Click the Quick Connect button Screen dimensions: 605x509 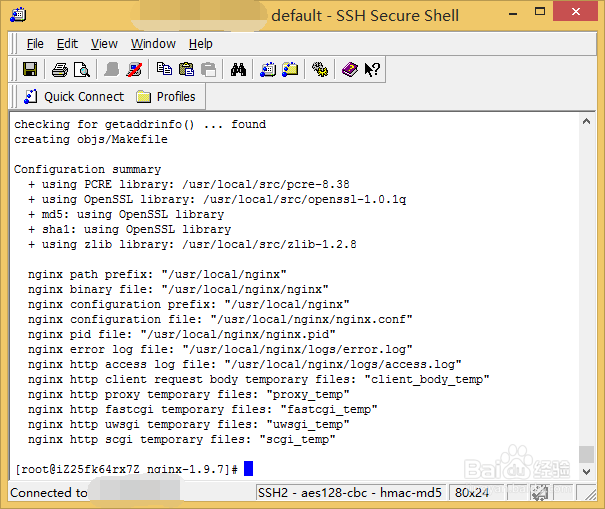(74, 96)
